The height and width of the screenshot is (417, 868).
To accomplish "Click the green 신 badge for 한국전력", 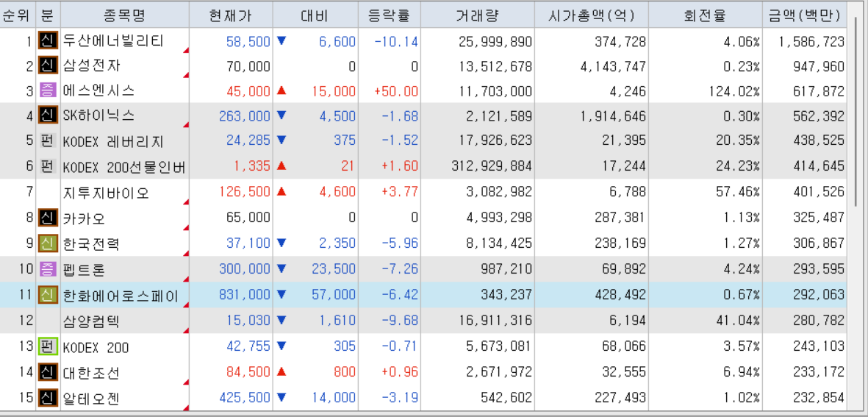I will tap(48, 243).
